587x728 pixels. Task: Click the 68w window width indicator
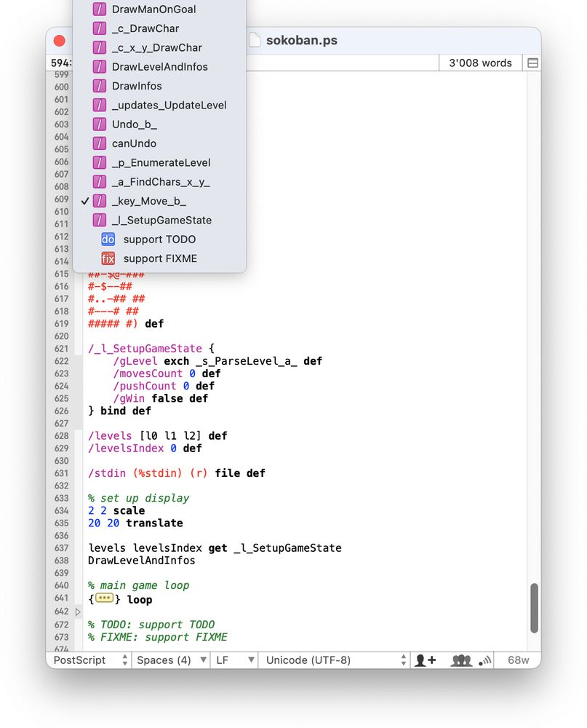[x=518, y=660]
